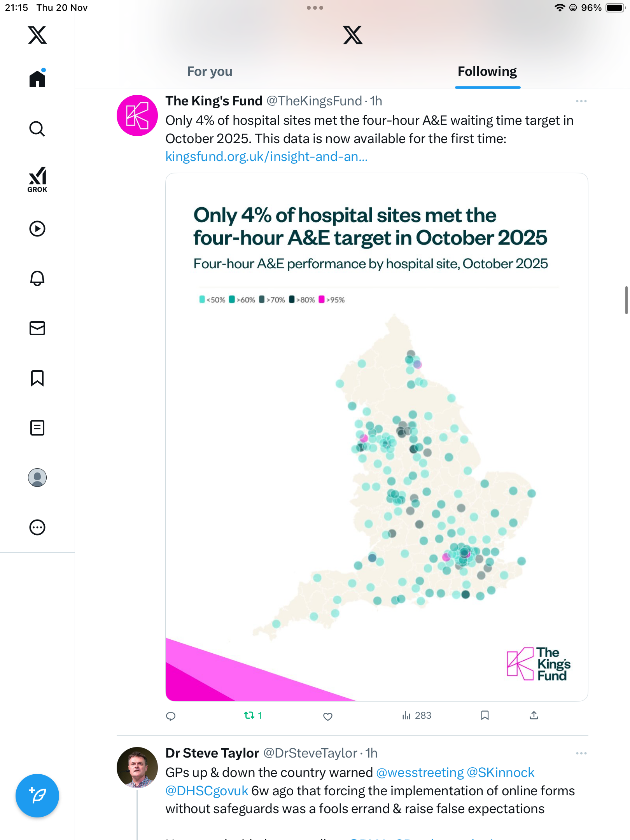Image resolution: width=630 pixels, height=840 pixels.
Task: Open direct Messages envelope icon
Action: (37, 328)
